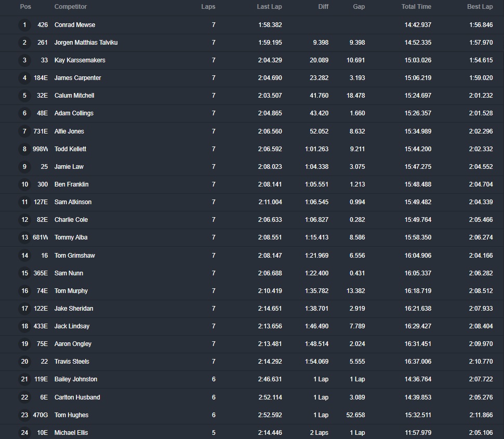Open Bailey Johnston's competitor entry
The height and width of the screenshot is (439, 504).
tap(76, 379)
